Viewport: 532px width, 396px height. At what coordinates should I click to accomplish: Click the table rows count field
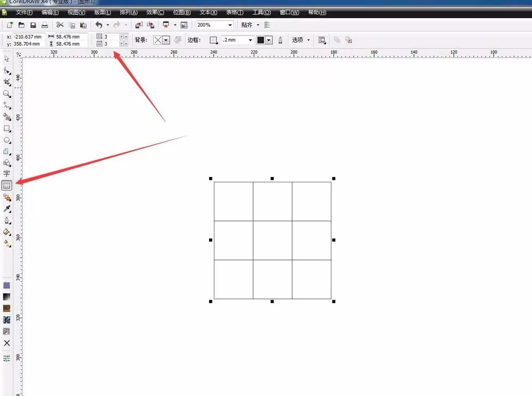point(111,36)
